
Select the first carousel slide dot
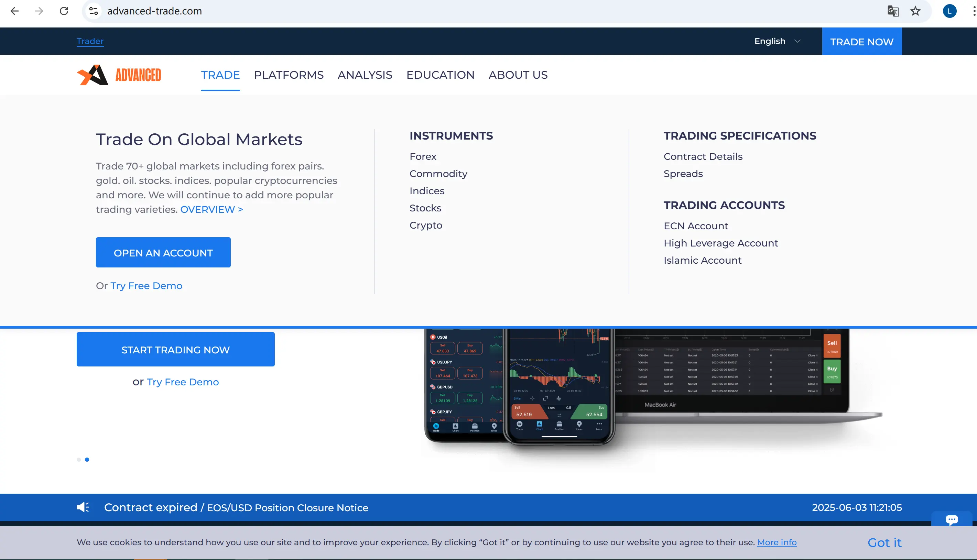point(79,460)
